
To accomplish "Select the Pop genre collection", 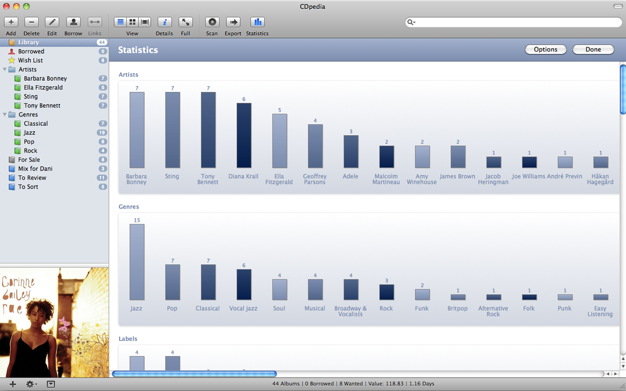I will tap(54, 142).
